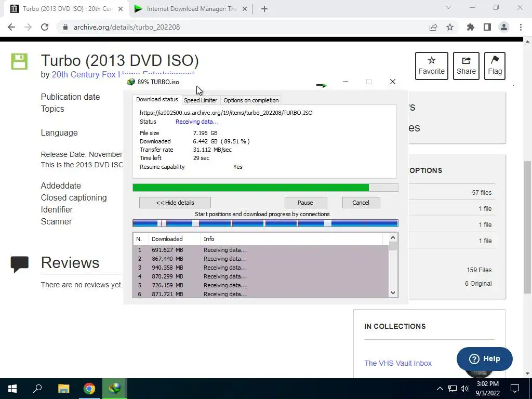Click the Reviews speech bubble icon
This screenshot has width=532, height=399.
click(19, 264)
